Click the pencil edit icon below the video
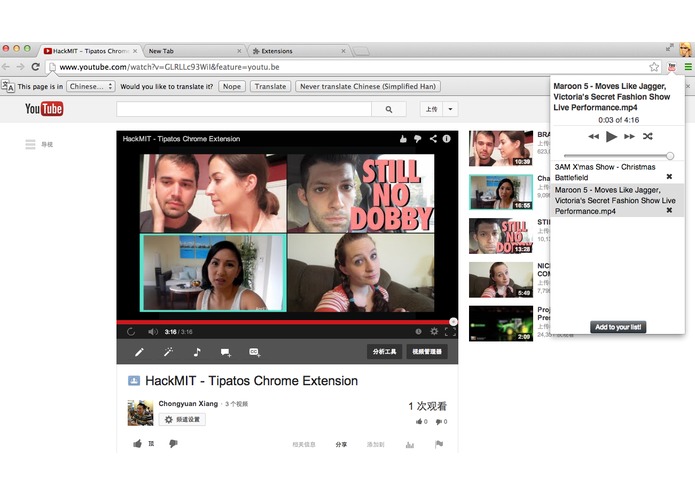 click(139, 352)
